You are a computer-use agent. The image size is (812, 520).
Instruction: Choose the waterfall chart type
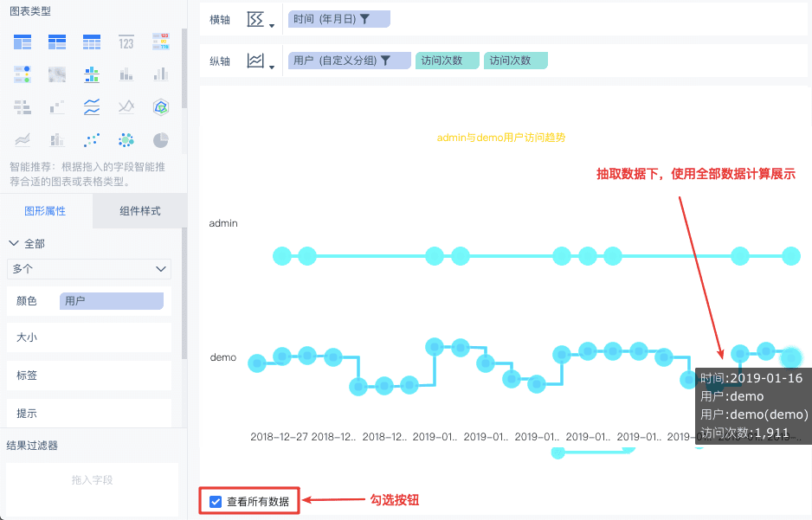(x=57, y=107)
